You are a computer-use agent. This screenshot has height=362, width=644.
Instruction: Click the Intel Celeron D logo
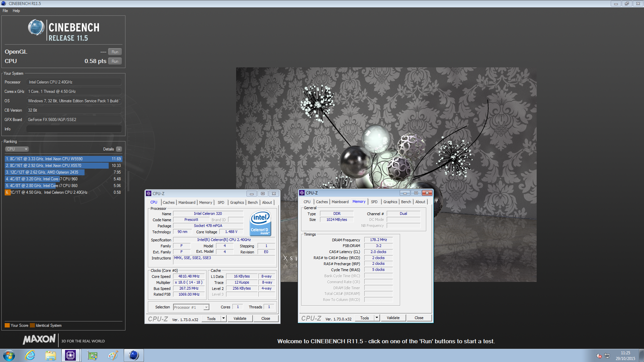click(x=260, y=223)
